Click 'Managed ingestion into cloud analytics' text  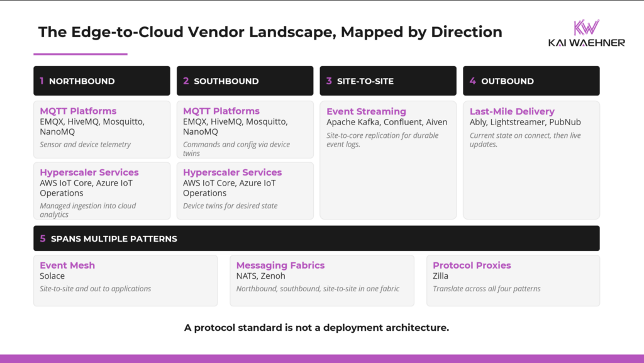pos(88,210)
